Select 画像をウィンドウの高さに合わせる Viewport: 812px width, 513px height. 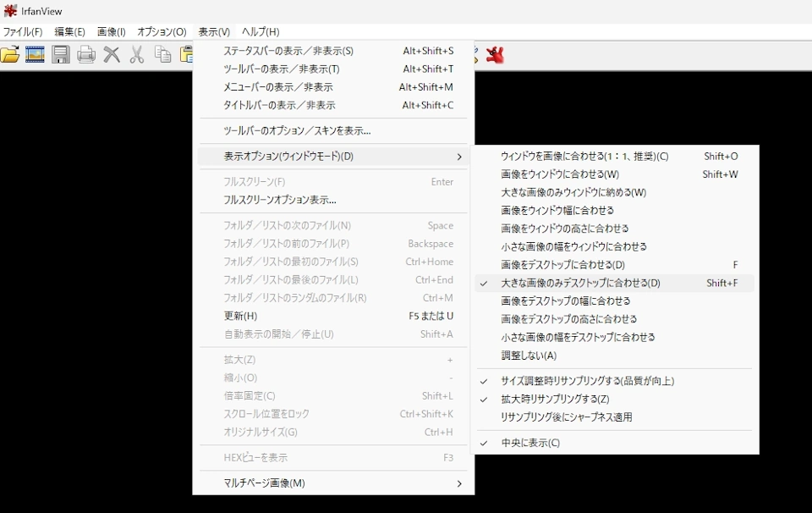(x=615, y=229)
